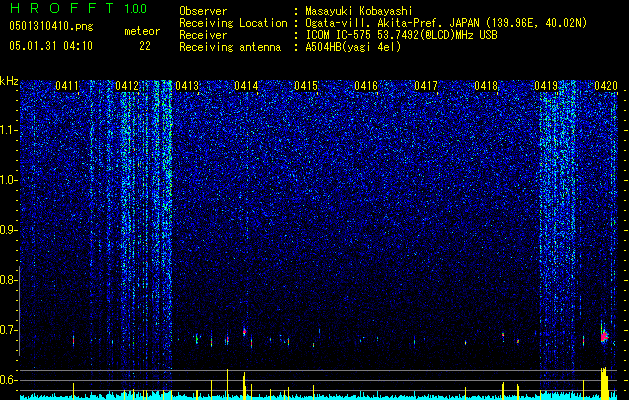Click the 0.8 kHz axis label
The height and width of the screenshot is (400, 629).
8,280
